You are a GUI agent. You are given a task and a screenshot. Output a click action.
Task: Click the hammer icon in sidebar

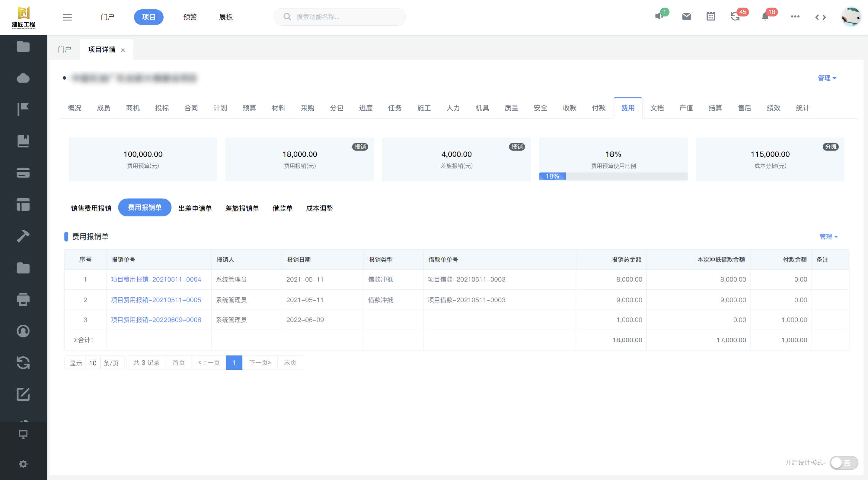point(23,236)
